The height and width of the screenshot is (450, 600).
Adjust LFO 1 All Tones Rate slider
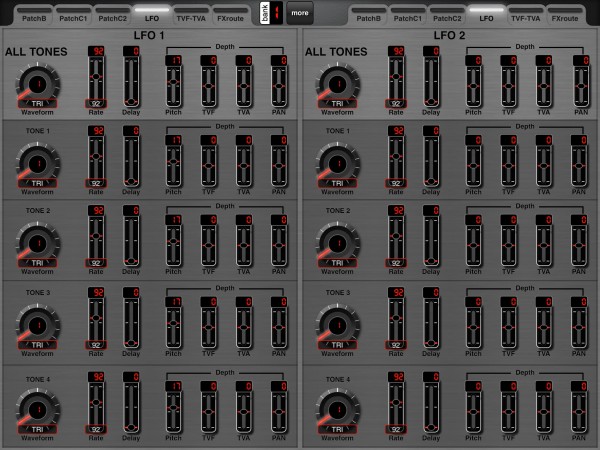(x=96, y=78)
